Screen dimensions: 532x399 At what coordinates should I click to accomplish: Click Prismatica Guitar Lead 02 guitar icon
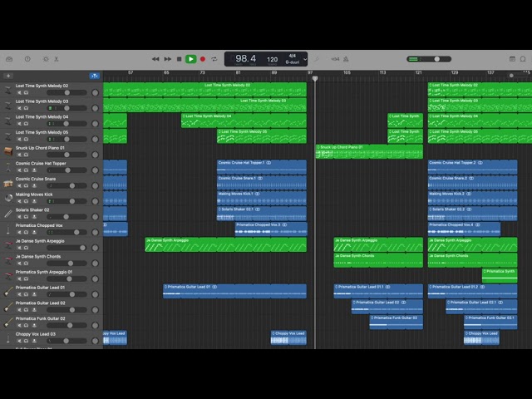(8, 307)
